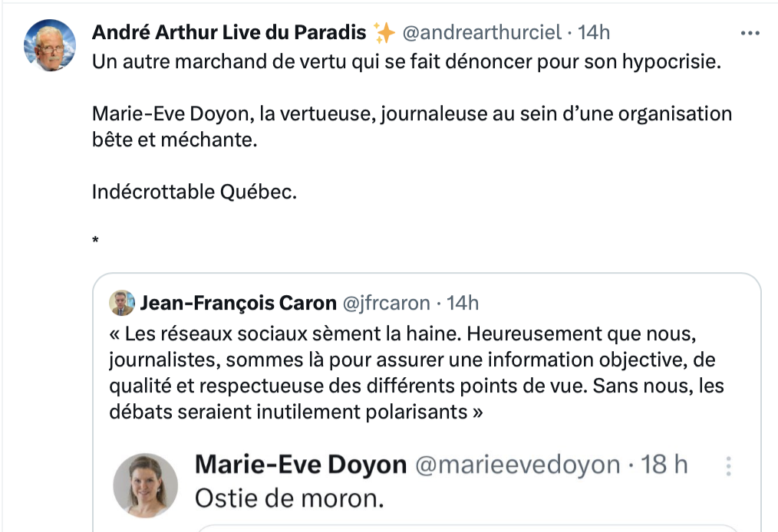This screenshot has width=778, height=532.
Task: Click the Marie-Eve Doyon name in the screenshot
Action: (x=301, y=465)
